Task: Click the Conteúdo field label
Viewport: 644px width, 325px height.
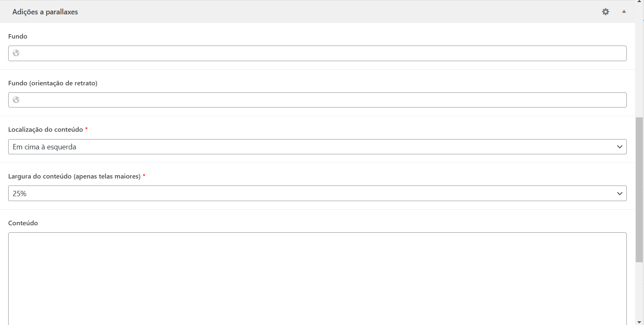Action: coord(23,223)
